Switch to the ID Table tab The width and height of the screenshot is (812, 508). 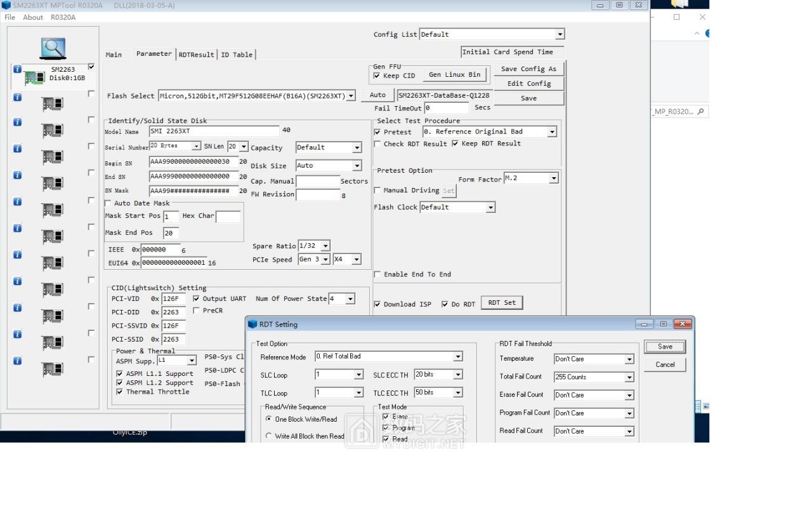pos(237,55)
